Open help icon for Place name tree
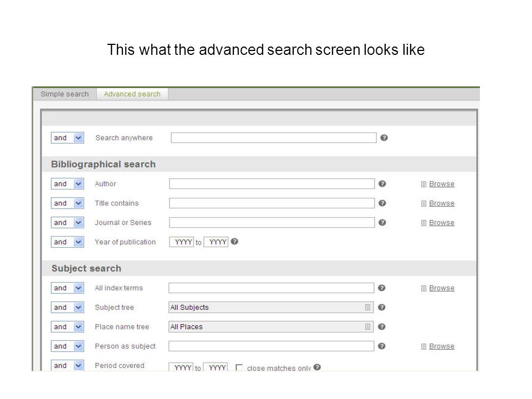The width and height of the screenshot is (532, 399). 381,326
